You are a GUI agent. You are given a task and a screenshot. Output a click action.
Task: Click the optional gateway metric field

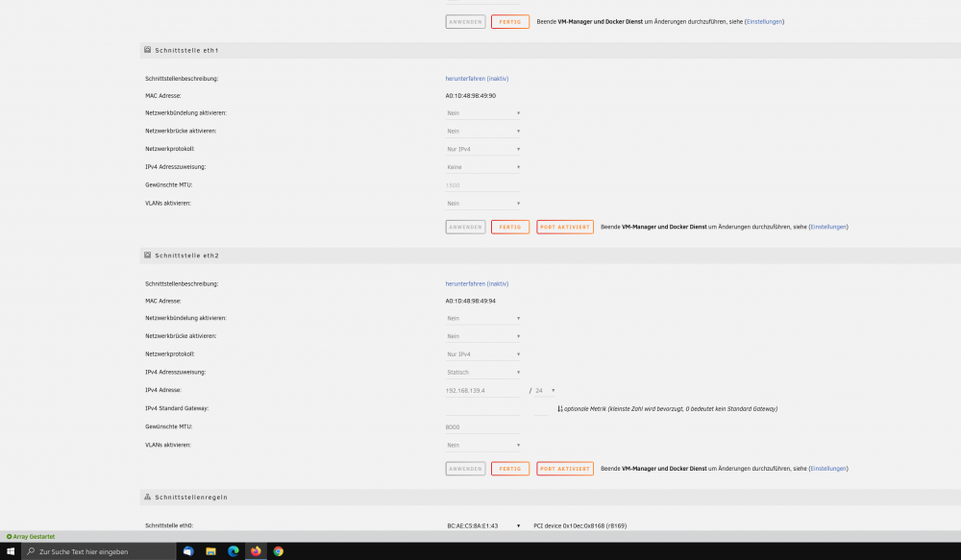pos(542,408)
